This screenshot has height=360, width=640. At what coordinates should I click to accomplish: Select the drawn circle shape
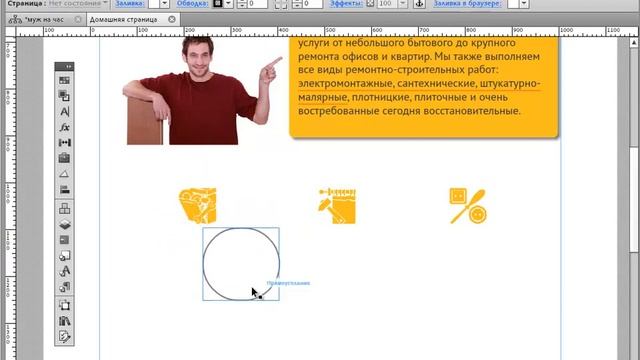click(x=241, y=264)
